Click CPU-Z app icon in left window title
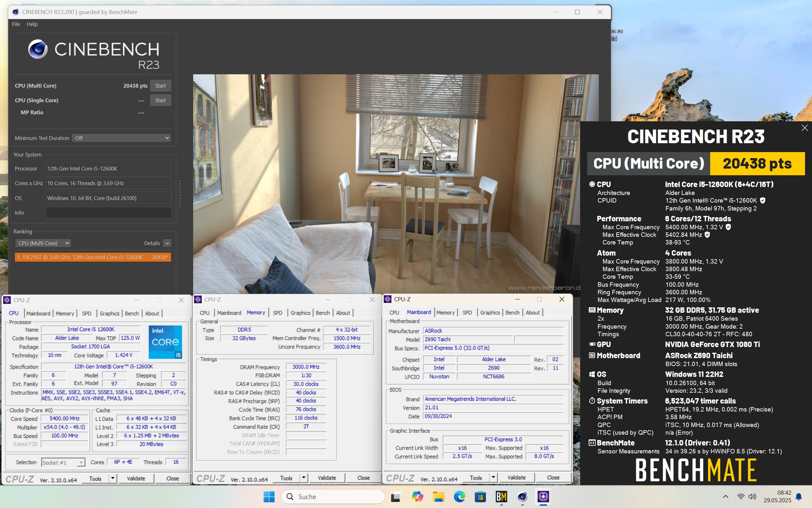Screen dimensions: 812x508 [7, 300]
